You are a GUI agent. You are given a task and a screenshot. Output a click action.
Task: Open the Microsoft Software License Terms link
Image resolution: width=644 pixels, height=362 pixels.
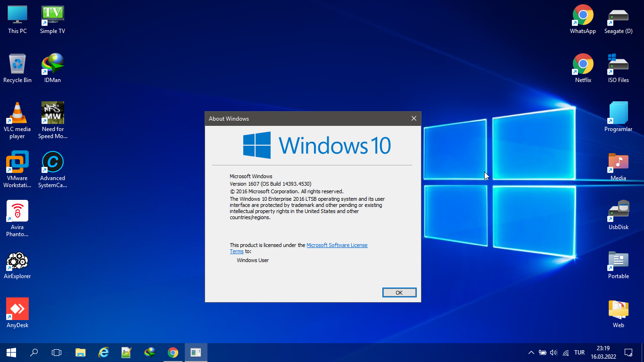(x=337, y=245)
